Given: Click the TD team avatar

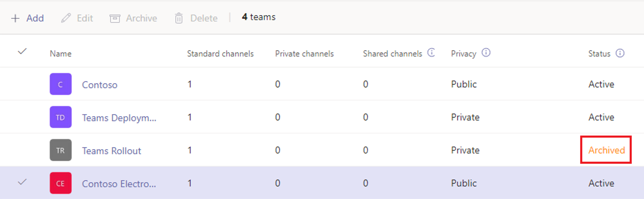Looking at the screenshot, I should pyautogui.click(x=61, y=117).
